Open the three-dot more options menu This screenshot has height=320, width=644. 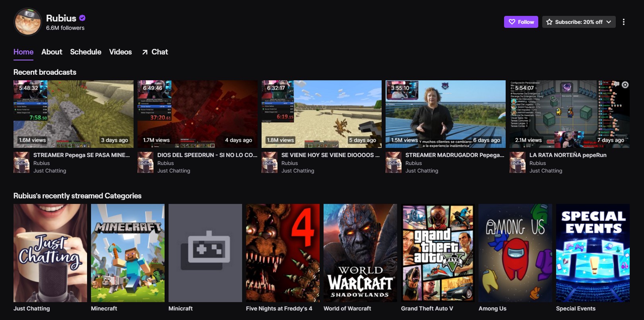(x=624, y=22)
